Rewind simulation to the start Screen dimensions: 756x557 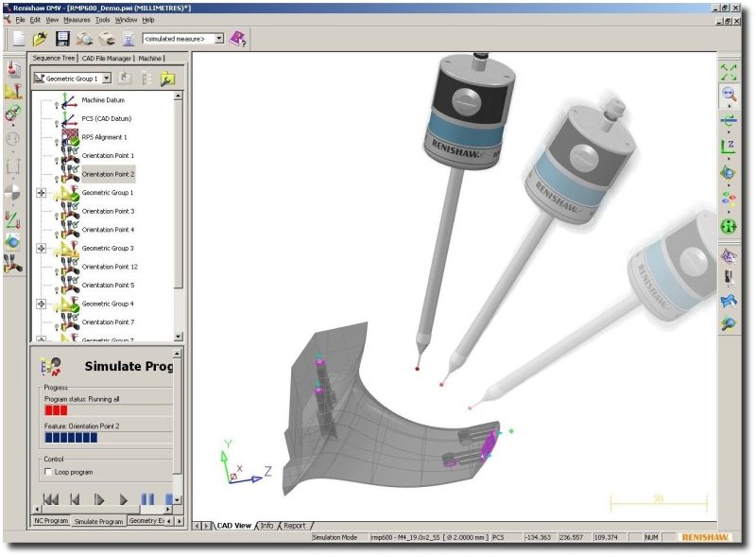[x=51, y=498]
